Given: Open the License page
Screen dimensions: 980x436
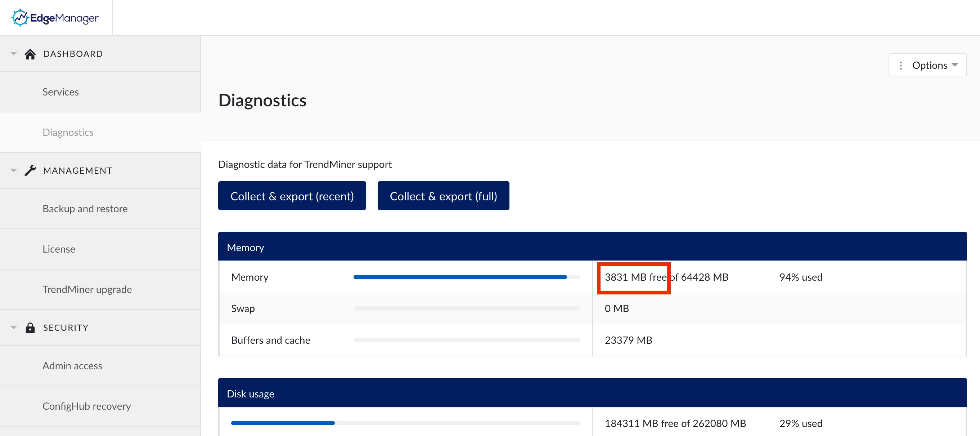Looking at the screenshot, I should [59, 249].
